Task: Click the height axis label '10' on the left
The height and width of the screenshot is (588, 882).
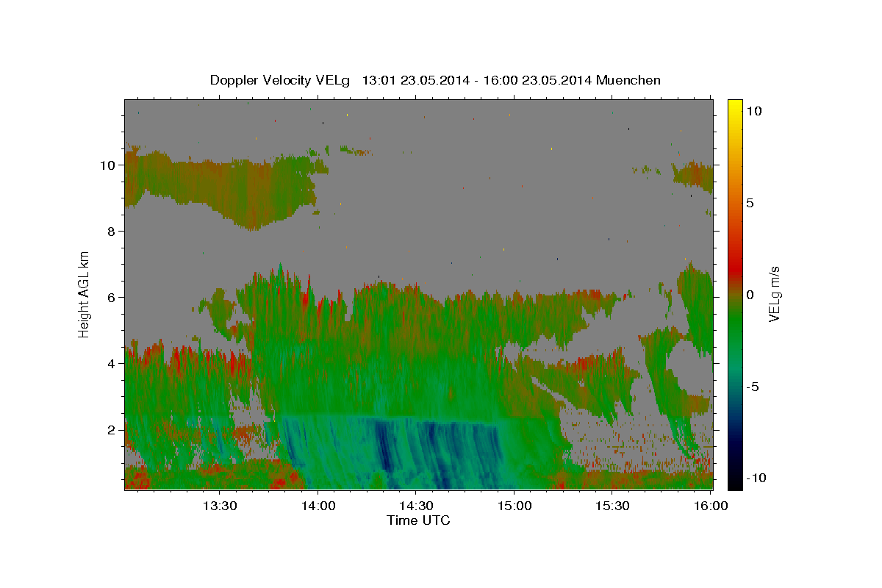Action: [109, 165]
